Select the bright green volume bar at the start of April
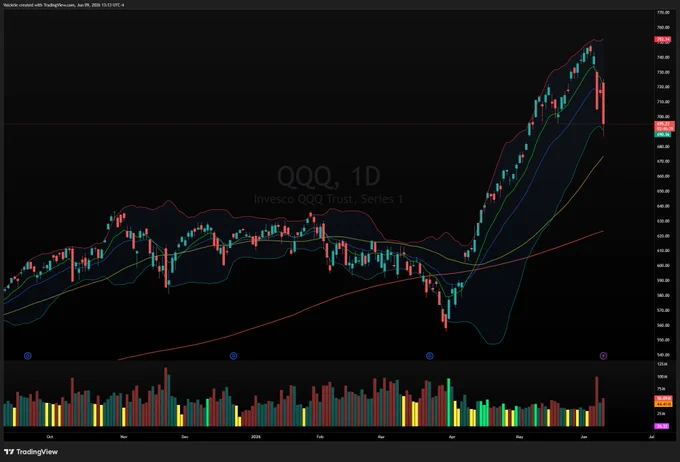Viewport: 680px width, 462px height. 448,402
